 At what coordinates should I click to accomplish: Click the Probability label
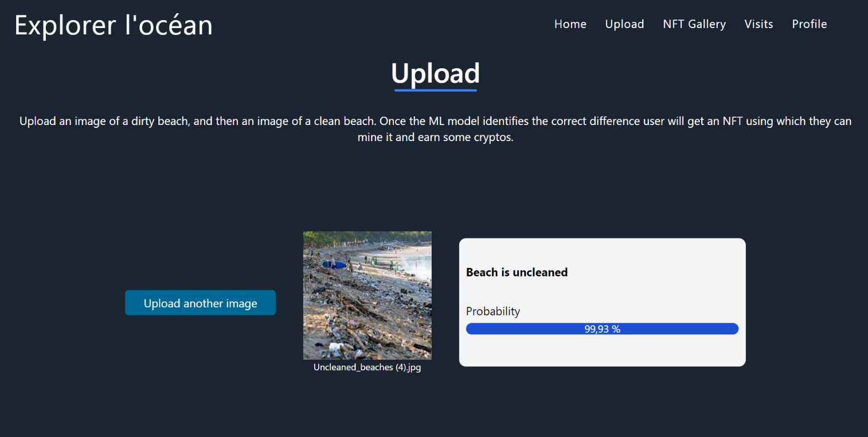point(492,311)
